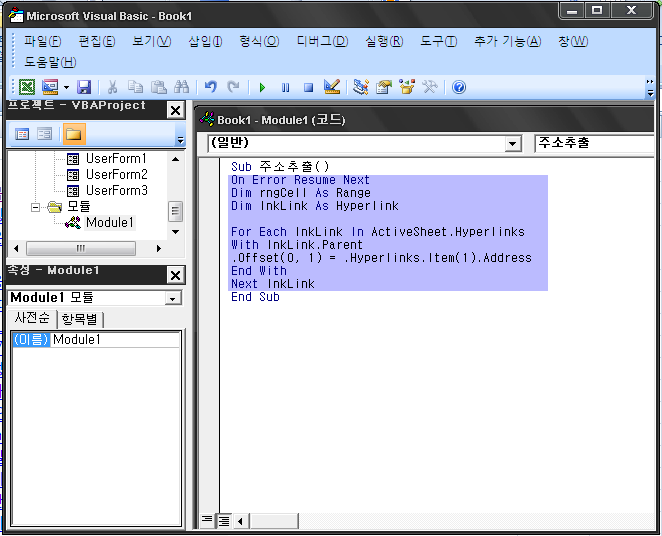662x536 pixels.
Task: Open the 도움말(H) menu
Action: [50, 62]
